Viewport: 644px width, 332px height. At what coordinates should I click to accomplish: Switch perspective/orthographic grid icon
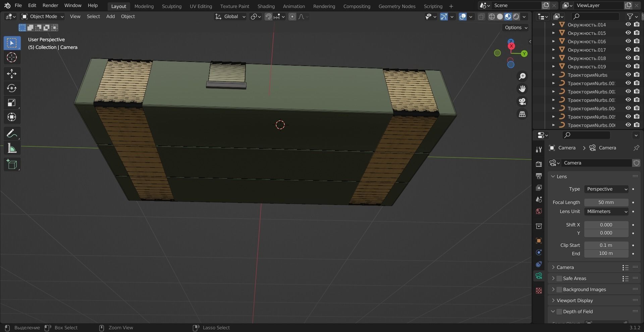[522, 114]
